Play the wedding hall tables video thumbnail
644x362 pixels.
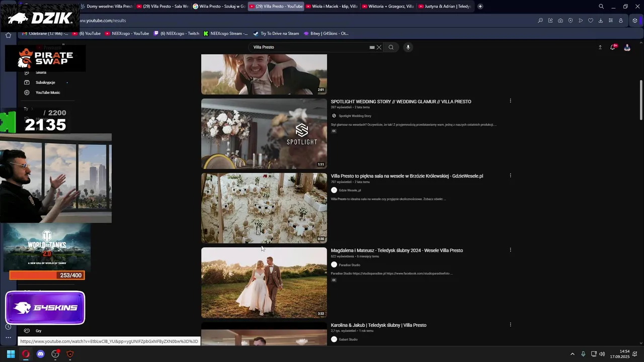[x=264, y=208]
